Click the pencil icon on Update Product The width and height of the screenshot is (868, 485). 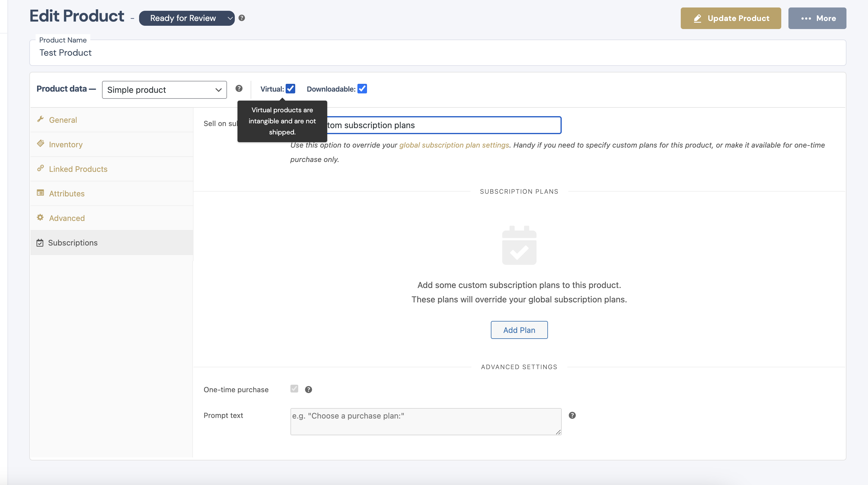click(x=697, y=18)
